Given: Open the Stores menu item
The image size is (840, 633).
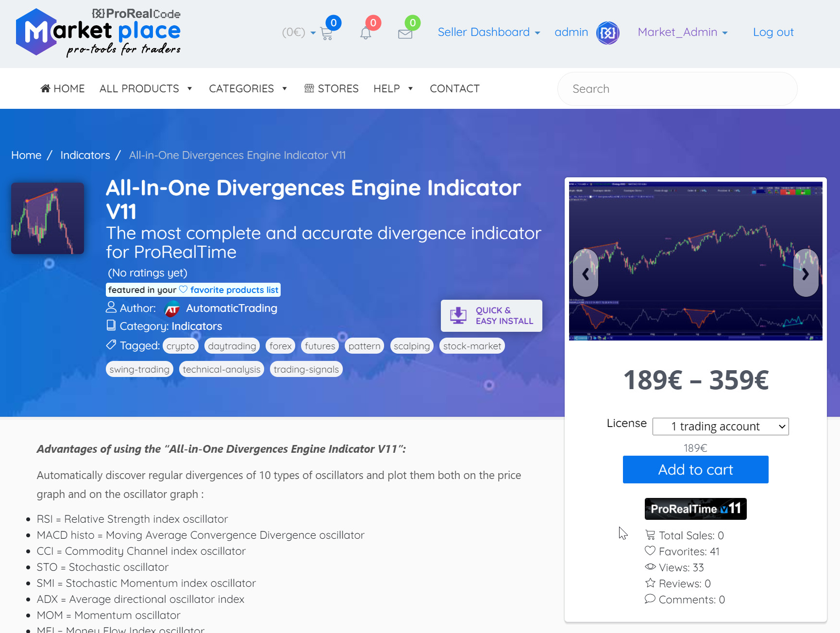Looking at the screenshot, I should pyautogui.click(x=332, y=88).
